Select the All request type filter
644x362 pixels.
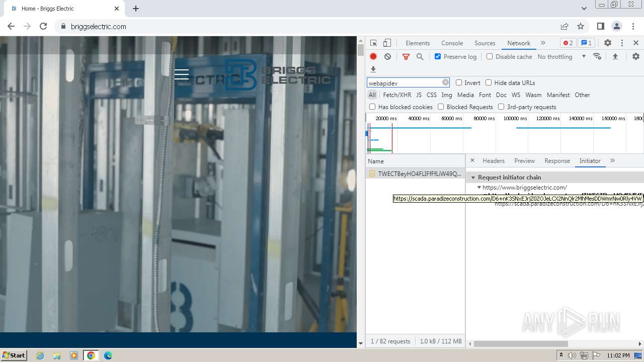click(x=372, y=95)
